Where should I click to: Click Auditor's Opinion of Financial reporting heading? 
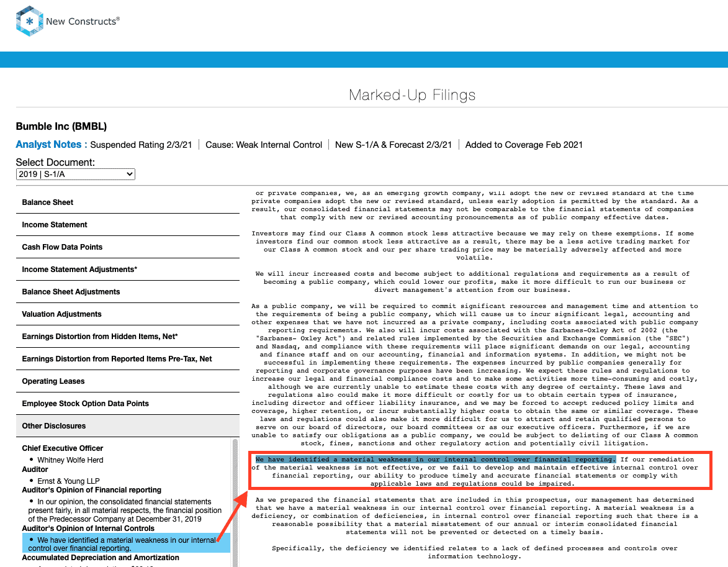pos(91,490)
